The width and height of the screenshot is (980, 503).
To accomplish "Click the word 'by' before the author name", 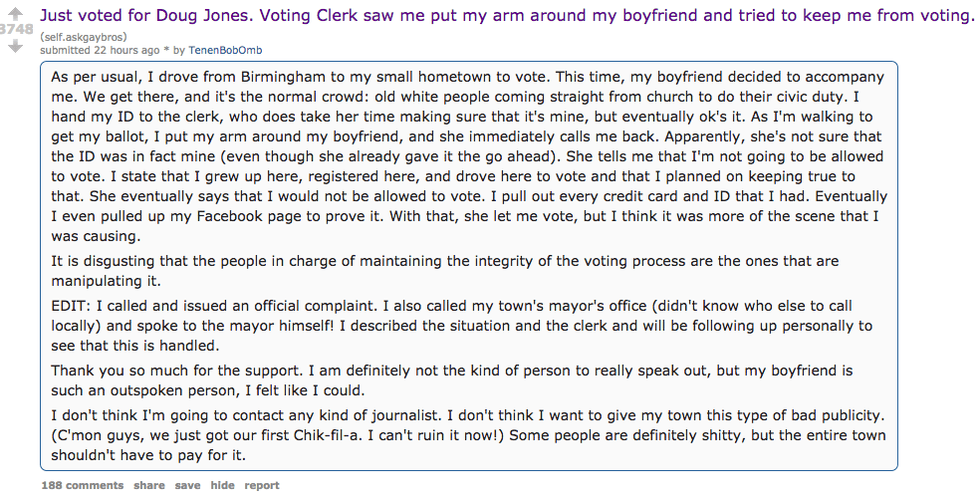I will pos(179,50).
